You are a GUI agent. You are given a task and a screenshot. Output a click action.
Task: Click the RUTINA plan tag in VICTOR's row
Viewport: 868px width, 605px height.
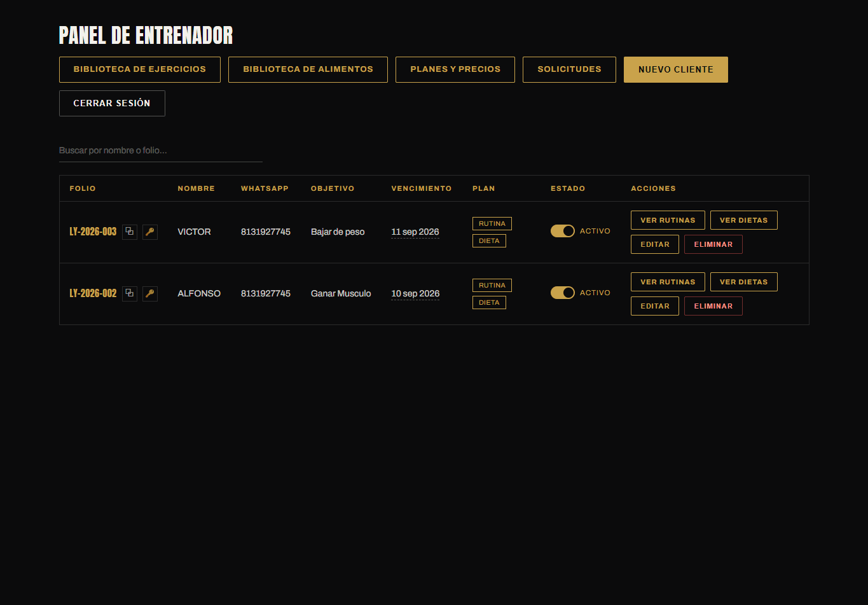(x=492, y=223)
